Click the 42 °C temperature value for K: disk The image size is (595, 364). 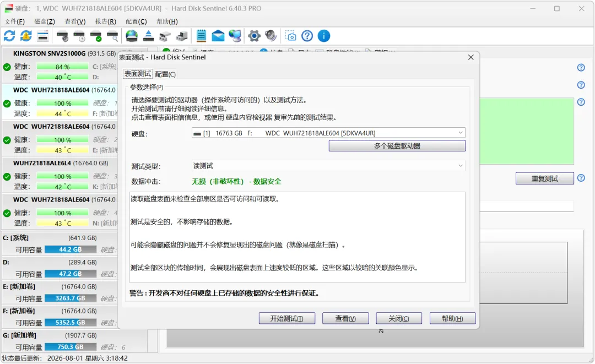point(63,187)
